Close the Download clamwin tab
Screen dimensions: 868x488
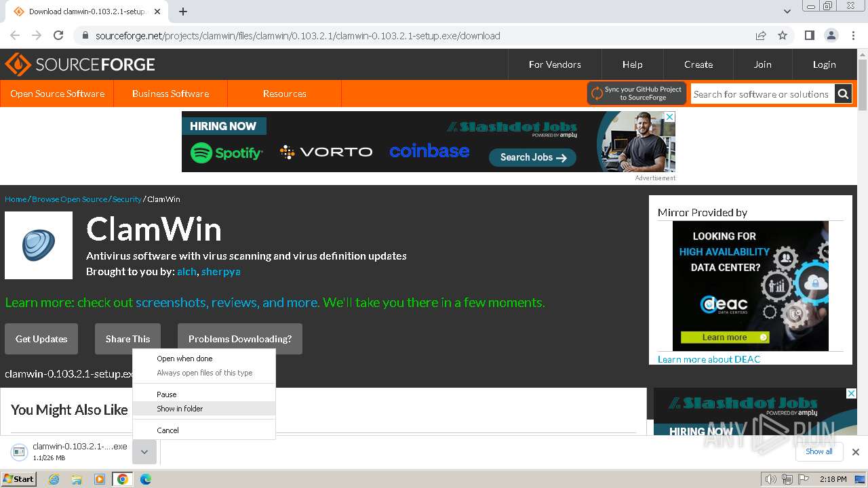coord(158,12)
